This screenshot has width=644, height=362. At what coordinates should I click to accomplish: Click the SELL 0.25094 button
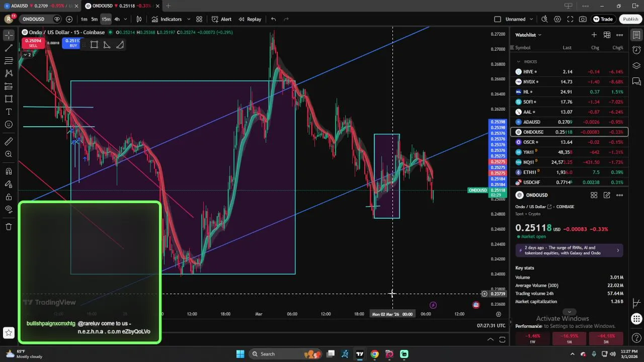(x=33, y=43)
